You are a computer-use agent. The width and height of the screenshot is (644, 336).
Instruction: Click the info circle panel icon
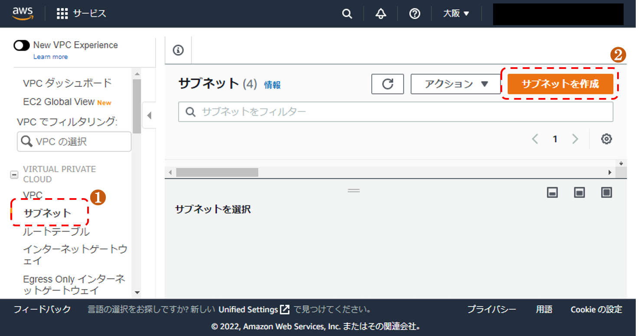[x=178, y=50]
